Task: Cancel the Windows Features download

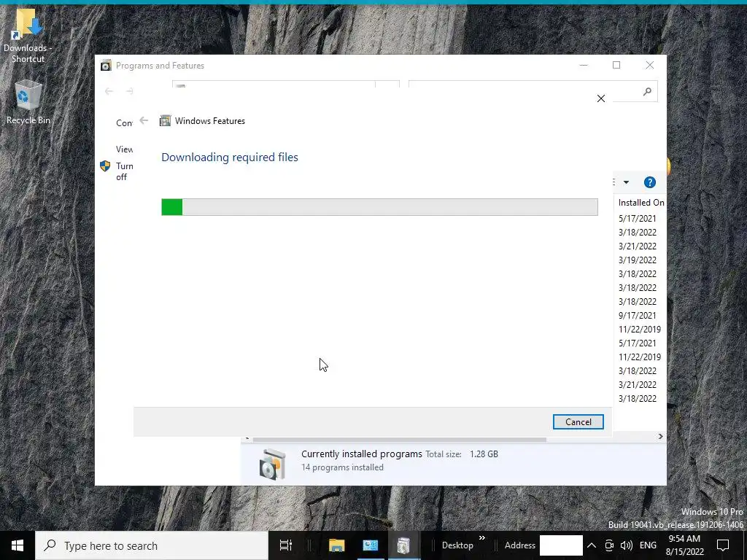Action: (x=578, y=422)
